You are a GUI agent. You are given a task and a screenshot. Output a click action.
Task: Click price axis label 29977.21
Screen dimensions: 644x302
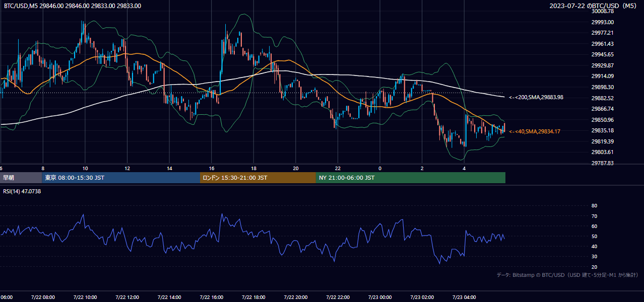pos(602,33)
